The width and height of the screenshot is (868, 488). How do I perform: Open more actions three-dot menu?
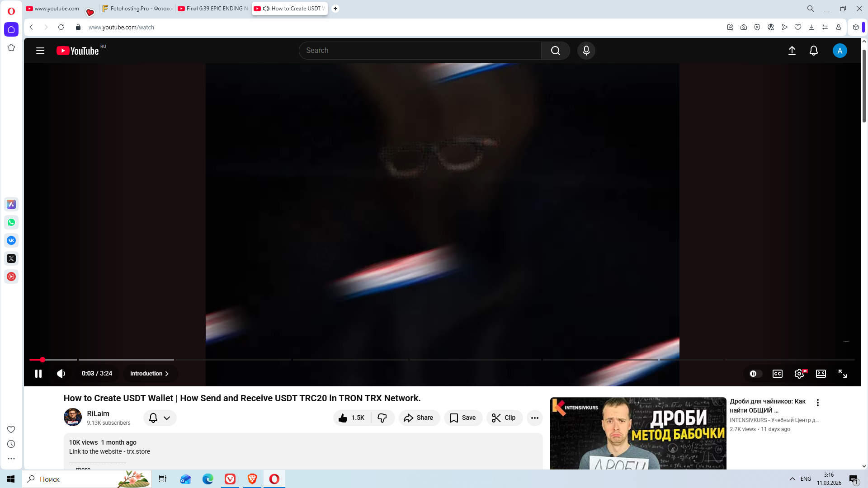point(534,418)
